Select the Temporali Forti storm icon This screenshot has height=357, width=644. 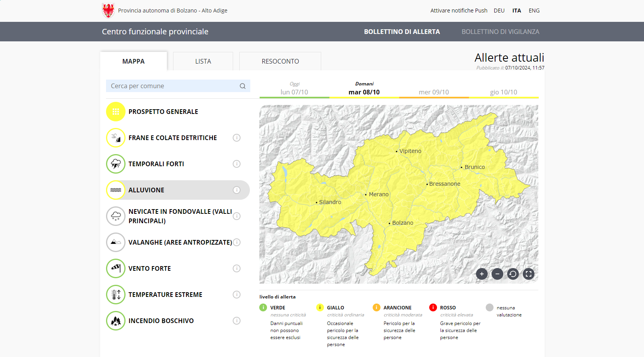[x=116, y=164]
